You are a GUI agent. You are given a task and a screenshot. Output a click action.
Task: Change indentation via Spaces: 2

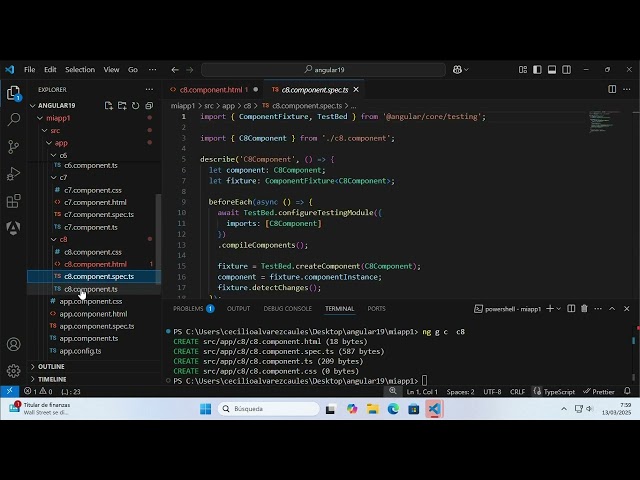460,392
